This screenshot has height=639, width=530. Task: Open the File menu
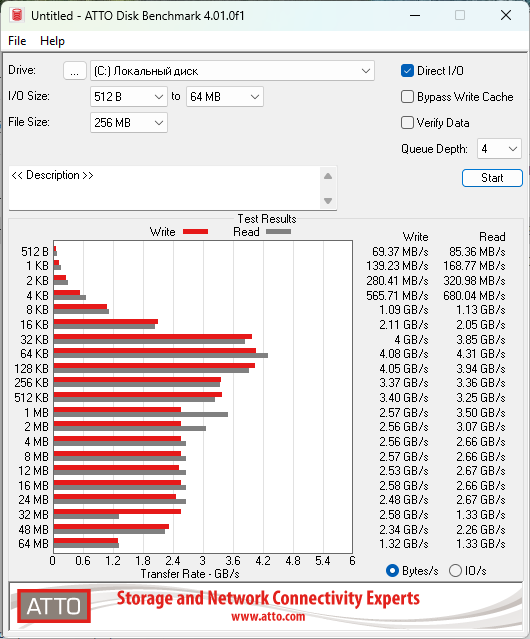[x=17, y=41]
